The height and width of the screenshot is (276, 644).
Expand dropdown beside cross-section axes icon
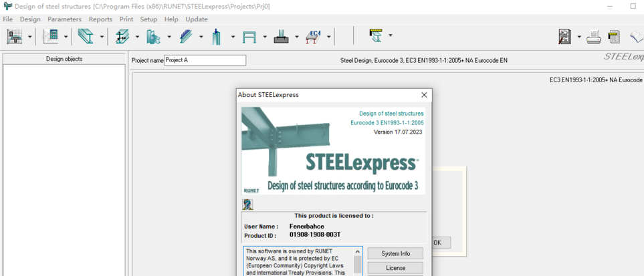(x=137, y=37)
